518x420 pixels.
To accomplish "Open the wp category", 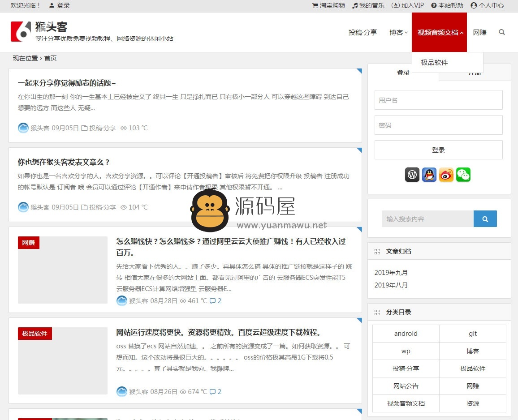I will click(x=406, y=351).
